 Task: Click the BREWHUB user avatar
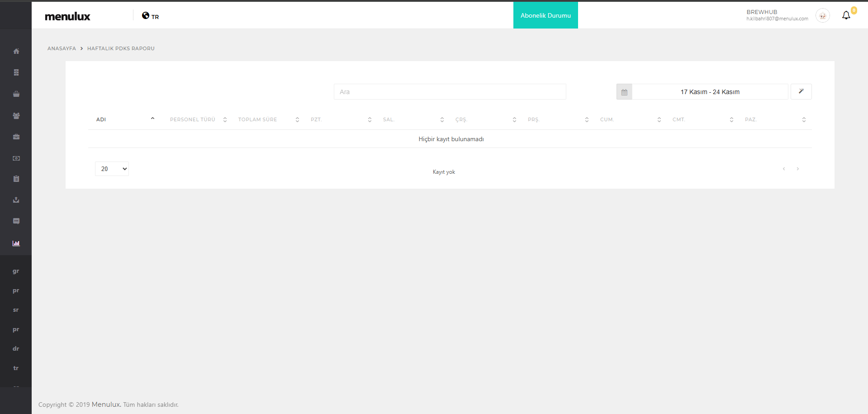[x=822, y=15]
